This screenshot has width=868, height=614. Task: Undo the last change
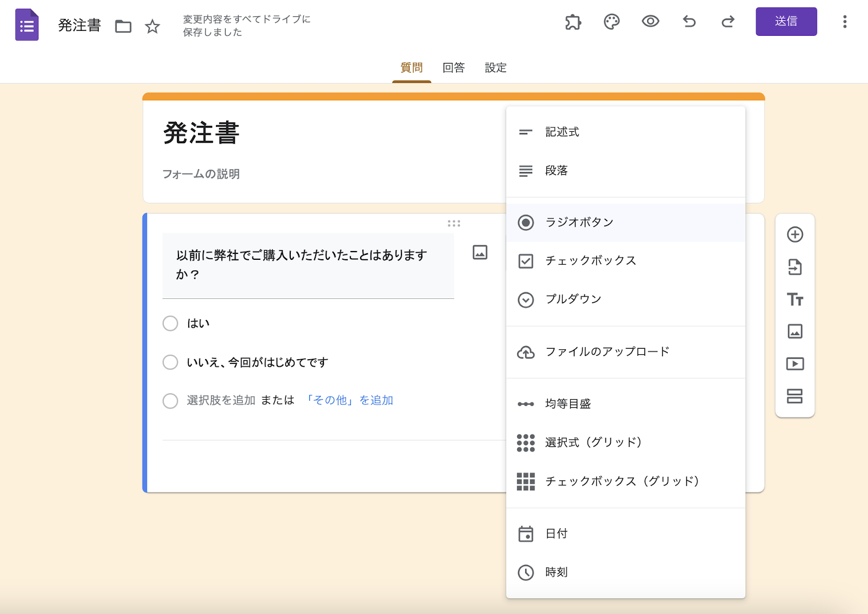[689, 22]
